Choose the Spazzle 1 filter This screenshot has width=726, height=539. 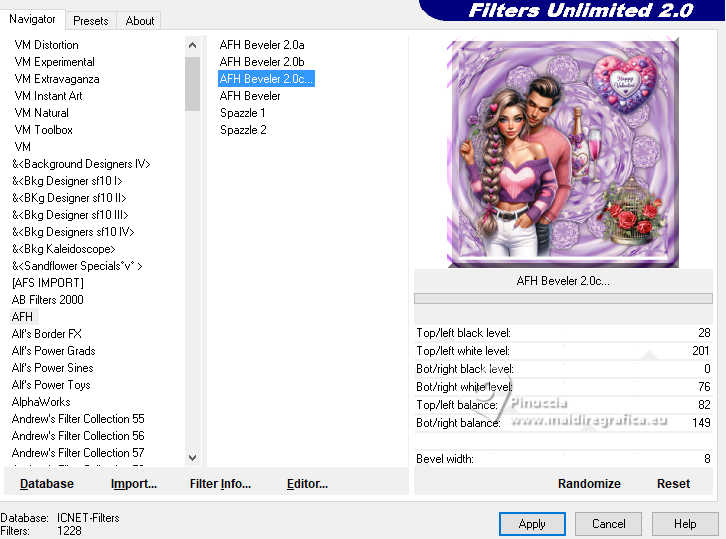pos(243,113)
